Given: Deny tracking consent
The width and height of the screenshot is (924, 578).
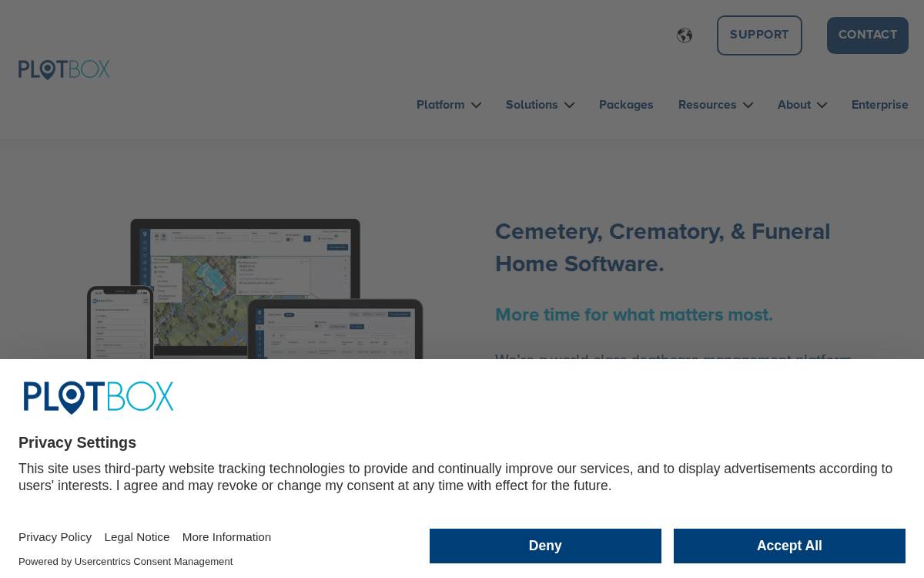Looking at the screenshot, I should pyautogui.click(x=545, y=546).
